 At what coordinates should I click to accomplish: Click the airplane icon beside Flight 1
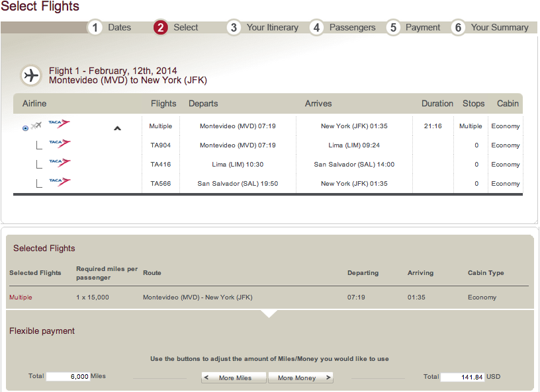pyautogui.click(x=30, y=75)
